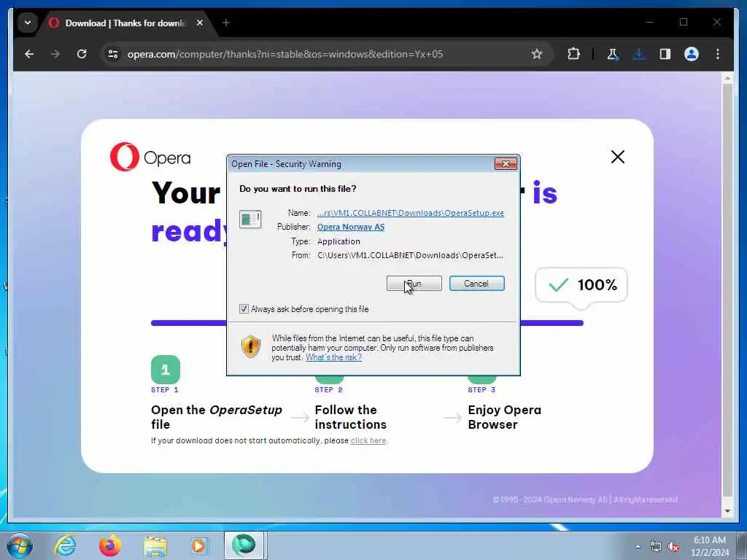Click the application file icon in dialog

(250, 219)
